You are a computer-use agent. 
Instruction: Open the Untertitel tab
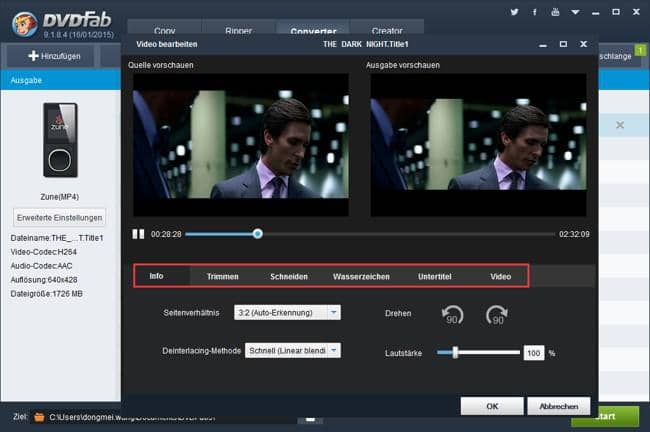click(x=434, y=277)
